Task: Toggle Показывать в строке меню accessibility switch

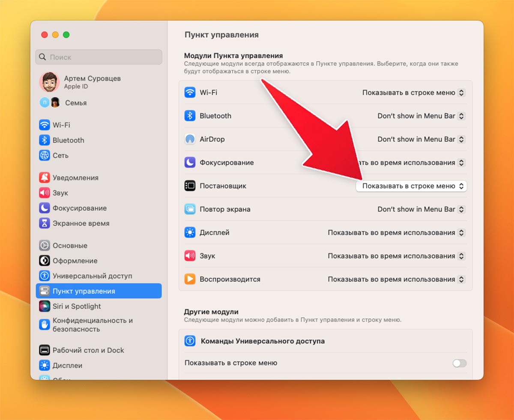Action: tap(460, 363)
